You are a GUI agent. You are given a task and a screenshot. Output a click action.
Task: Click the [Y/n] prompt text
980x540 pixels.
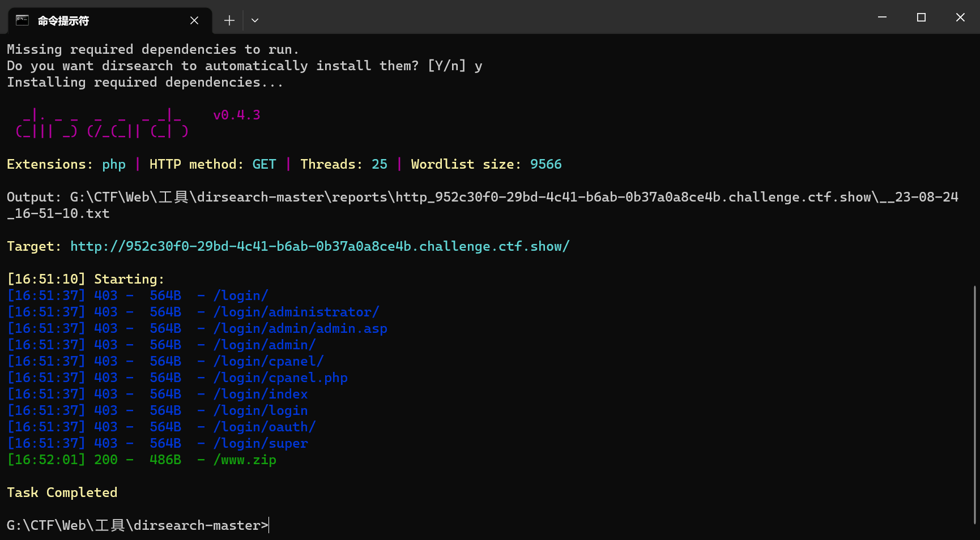coord(447,66)
